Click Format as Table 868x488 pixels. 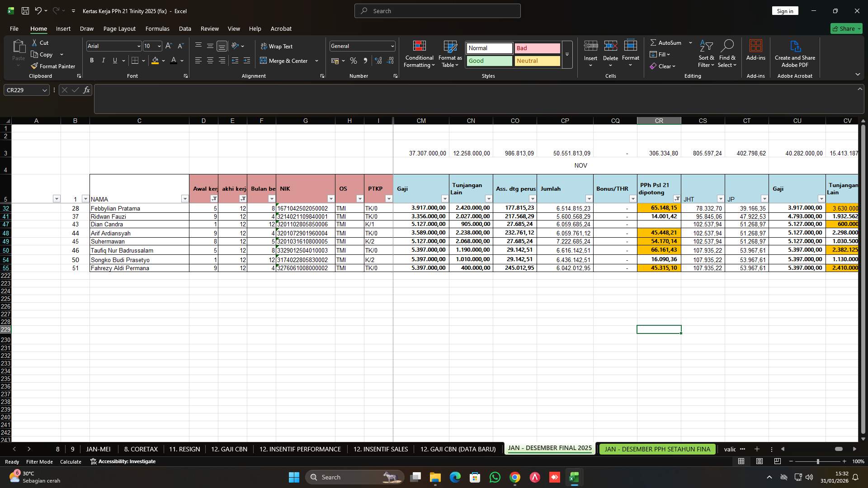[x=449, y=54]
